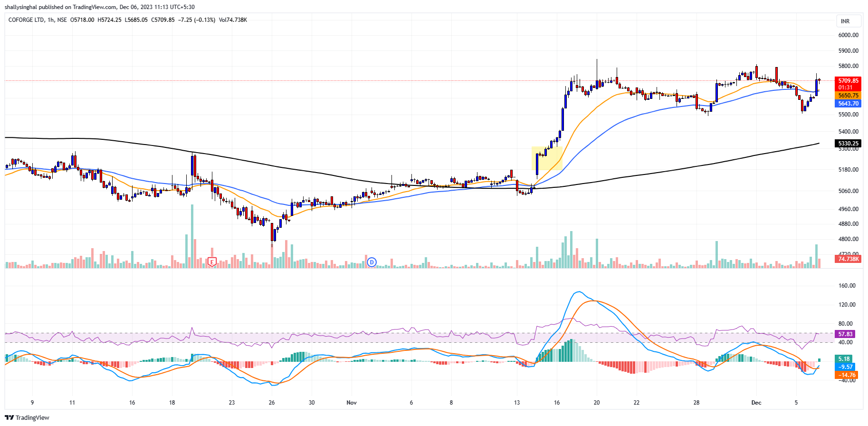Click the 'shallysinghal published on TradingView.com' header text
Image resolution: width=868 pixels, height=426 pixels.
click(60, 7)
